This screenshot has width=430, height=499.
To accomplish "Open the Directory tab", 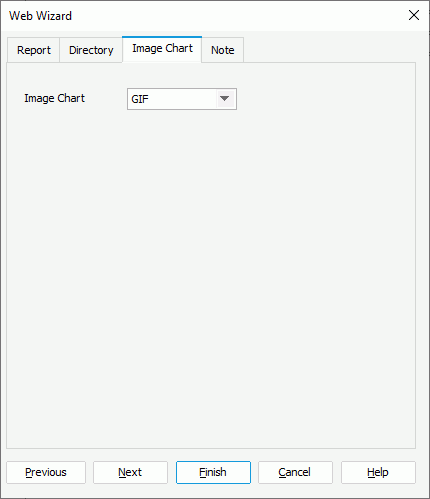I will (91, 50).
